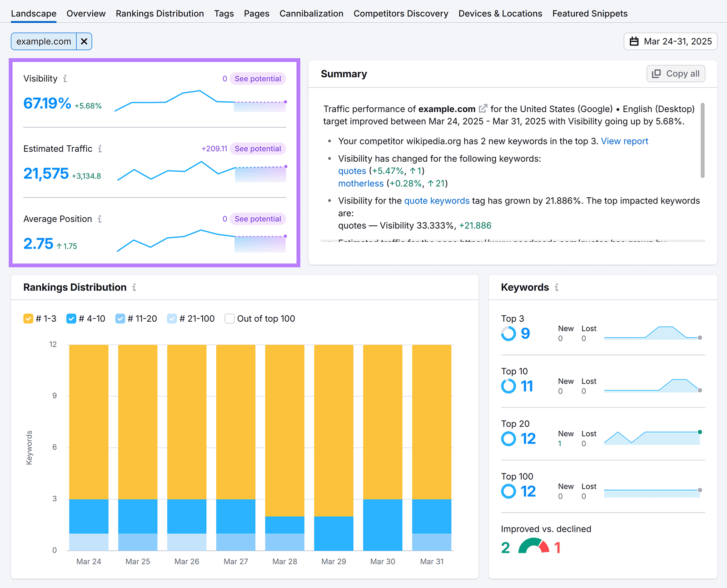Open example.com via the external link icon
Viewport: 727px width, 588px height.
[483, 108]
